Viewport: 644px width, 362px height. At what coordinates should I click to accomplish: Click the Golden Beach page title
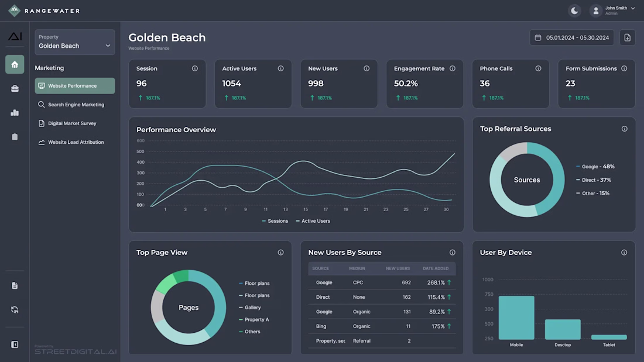(x=167, y=37)
